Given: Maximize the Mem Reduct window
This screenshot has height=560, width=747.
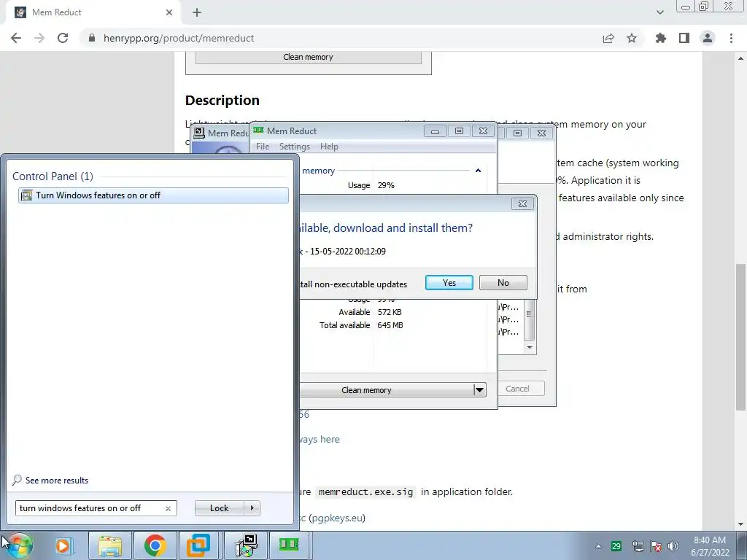Looking at the screenshot, I should point(459,131).
